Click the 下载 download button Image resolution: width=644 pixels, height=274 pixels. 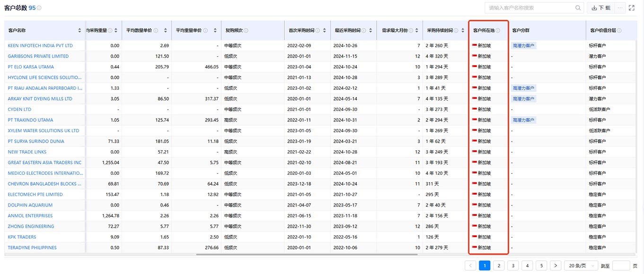tap(601, 8)
